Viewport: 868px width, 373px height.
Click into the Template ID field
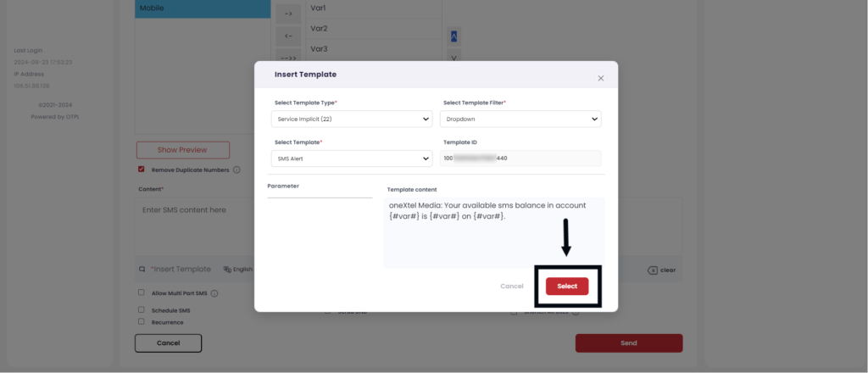coord(520,159)
